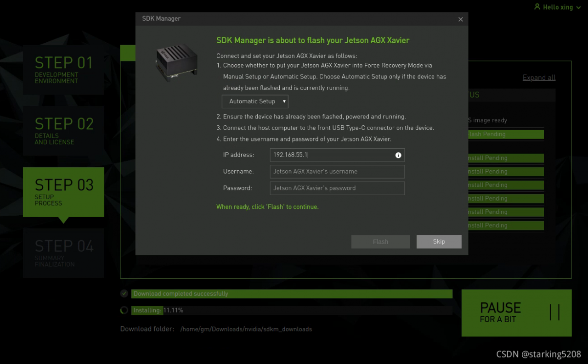Click the Skip button
The image size is (588, 364).
pos(439,242)
